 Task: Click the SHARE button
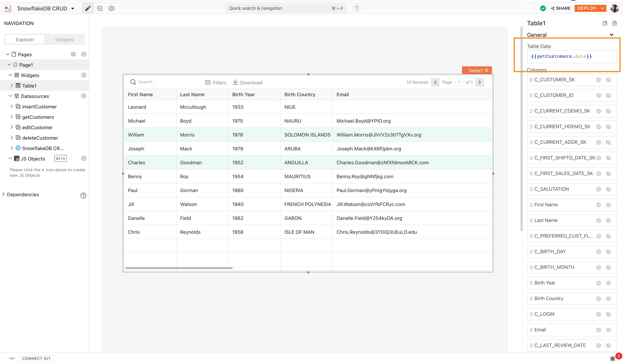[x=560, y=8]
